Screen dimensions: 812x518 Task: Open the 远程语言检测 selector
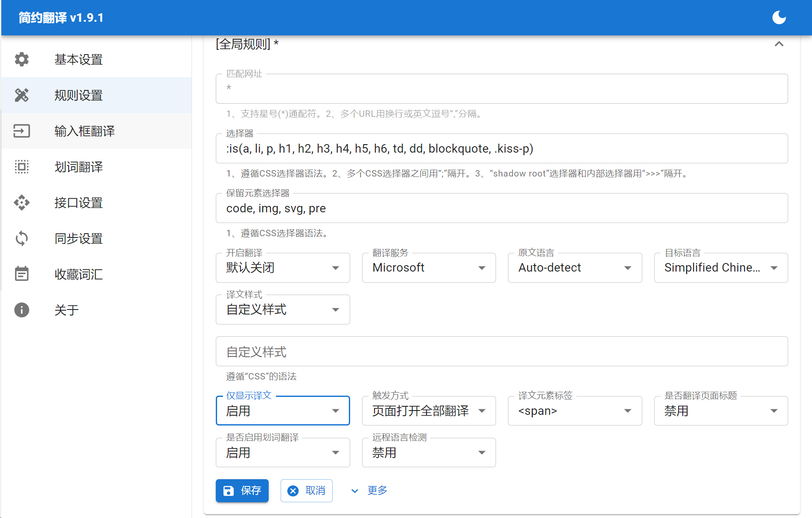tap(429, 453)
